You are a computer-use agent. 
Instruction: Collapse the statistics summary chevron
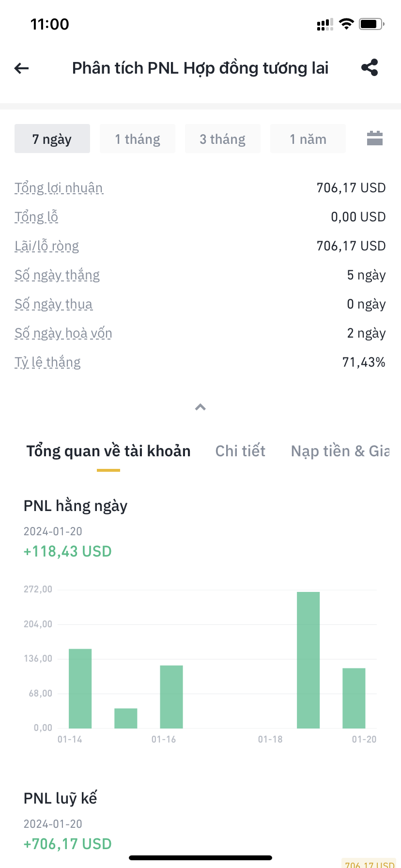200,407
